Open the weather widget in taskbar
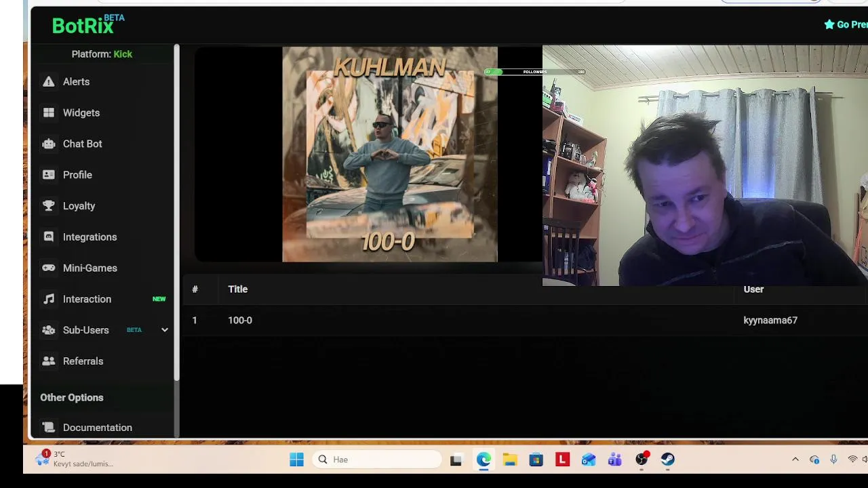Image resolution: width=868 pixels, height=488 pixels. point(75,459)
